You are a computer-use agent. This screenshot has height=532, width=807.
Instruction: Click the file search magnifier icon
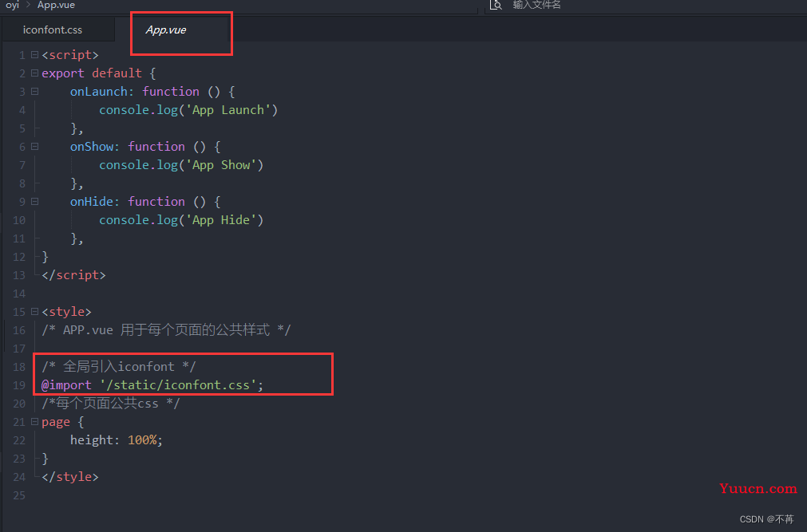click(x=496, y=5)
